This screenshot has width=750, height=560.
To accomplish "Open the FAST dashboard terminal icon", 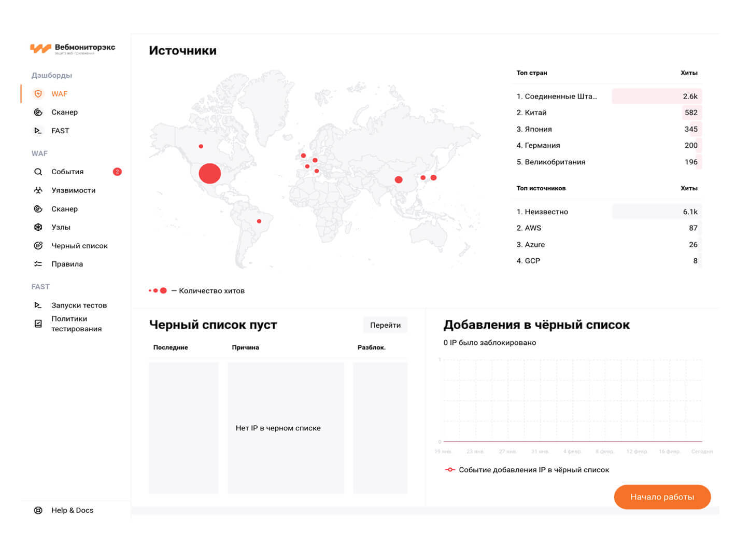I will pyautogui.click(x=38, y=131).
